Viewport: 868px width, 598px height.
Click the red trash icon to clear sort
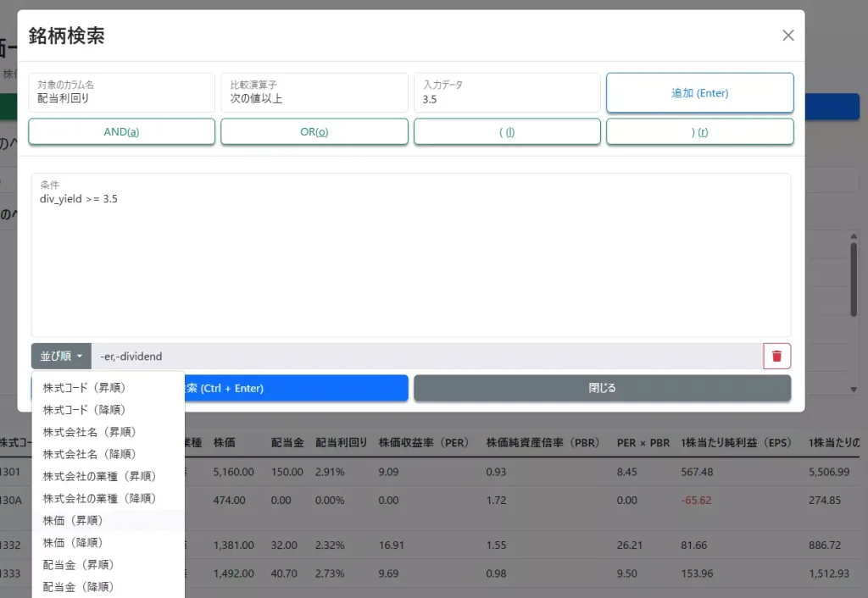point(776,356)
